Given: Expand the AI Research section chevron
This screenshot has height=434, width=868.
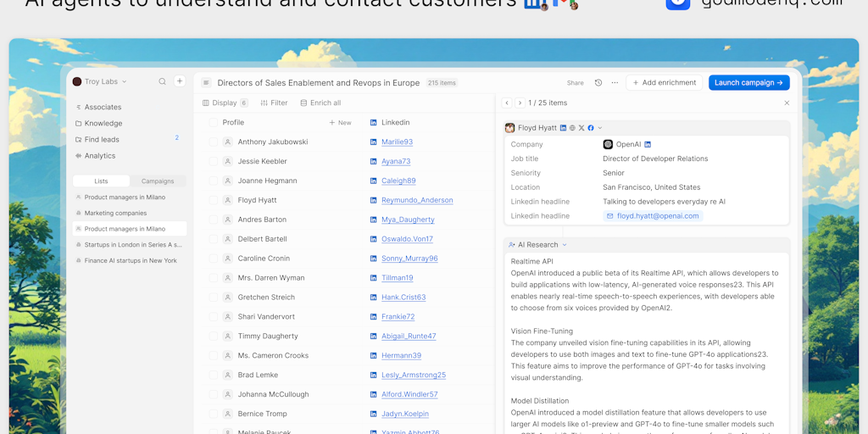Looking at the screenshot, I should pos(565,245).
